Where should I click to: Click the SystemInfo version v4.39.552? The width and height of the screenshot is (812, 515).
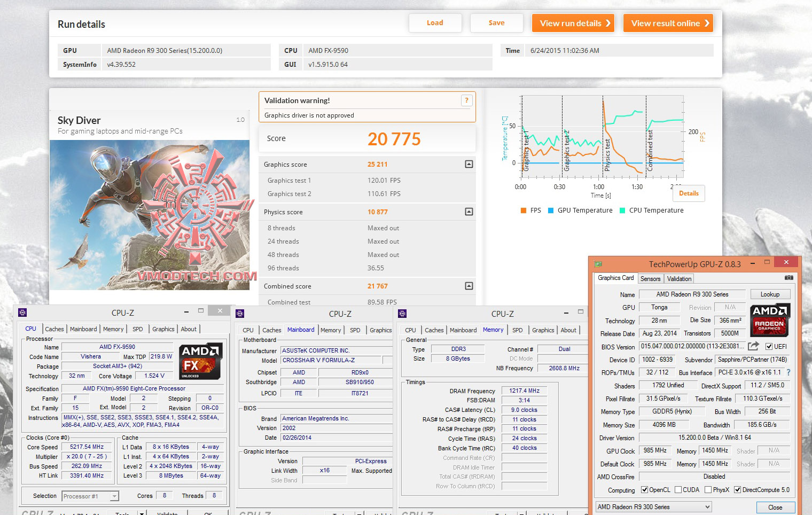click(x=121, y=65)
